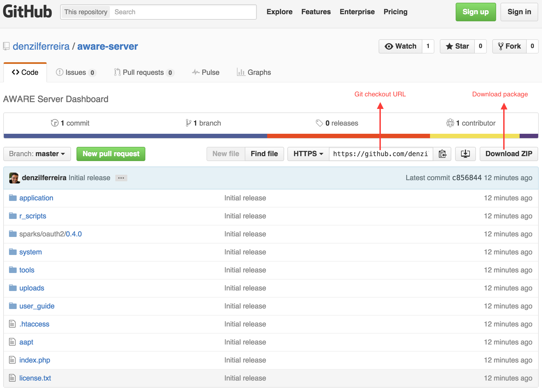The width and height of the screenshot is (542, 392).
Task: Click the yellow language bar segment
Action: 475,136
